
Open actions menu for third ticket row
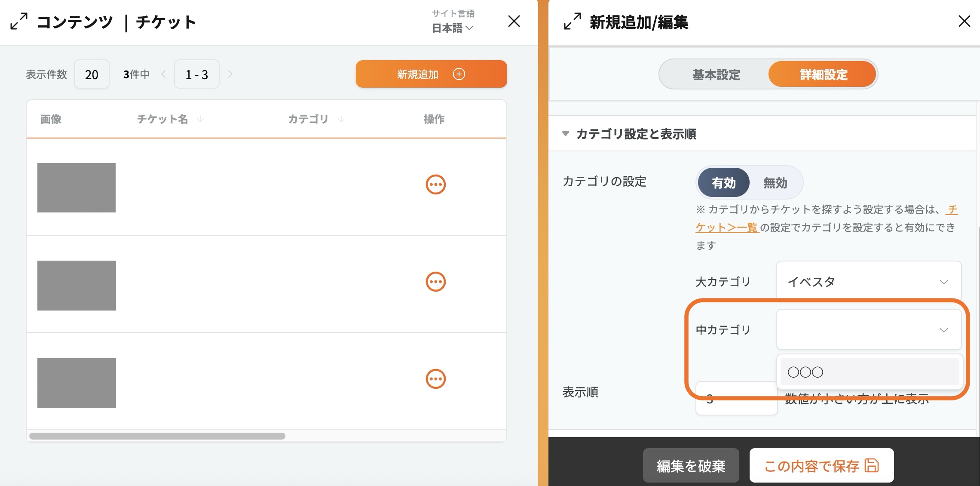(435, 379)
